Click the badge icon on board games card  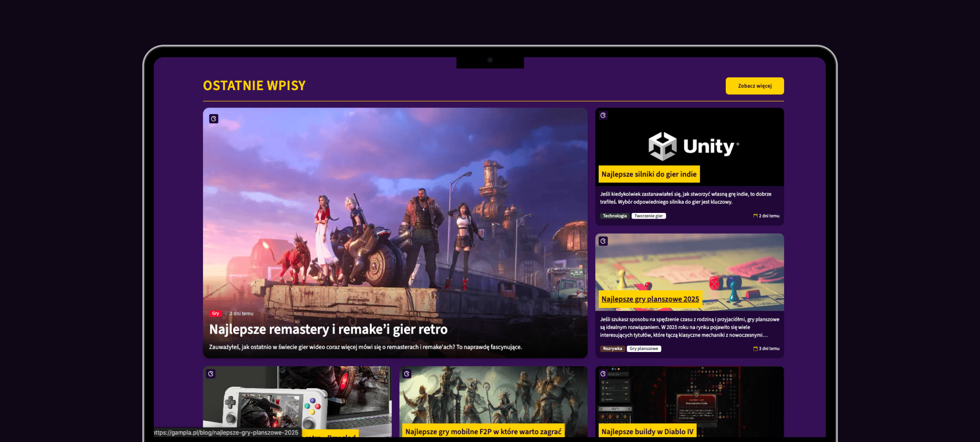point(603,241)
